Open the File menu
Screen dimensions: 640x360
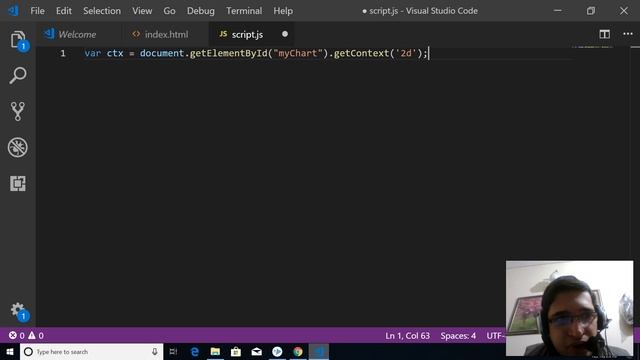(38, 11)
